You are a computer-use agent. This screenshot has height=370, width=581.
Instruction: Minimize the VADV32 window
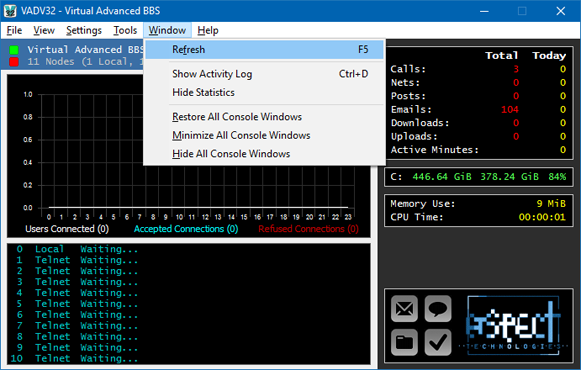[x=484, y=11]
